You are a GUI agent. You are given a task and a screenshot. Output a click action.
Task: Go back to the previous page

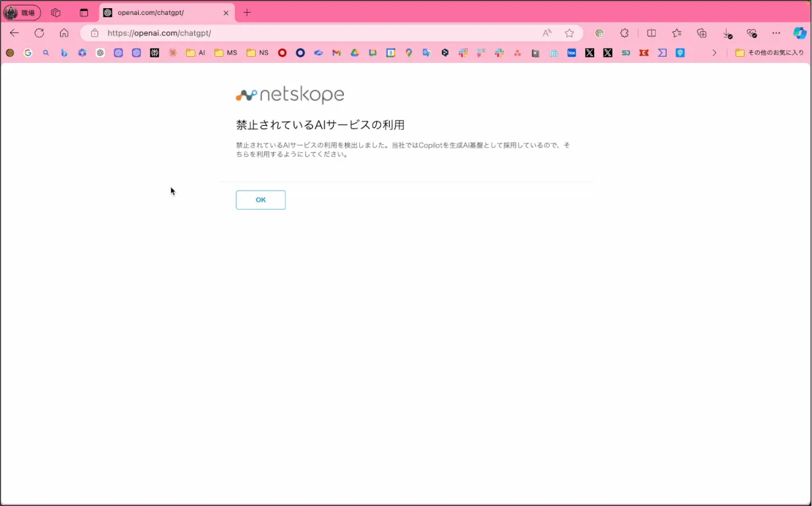14,32
